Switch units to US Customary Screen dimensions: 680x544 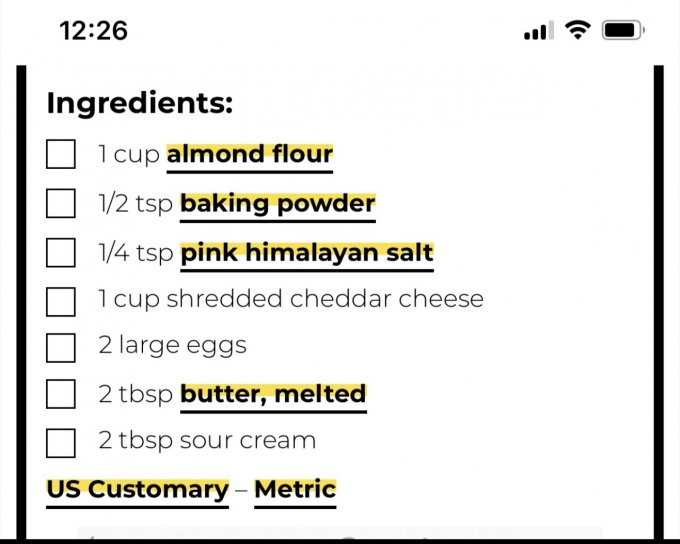pos(137,490)
